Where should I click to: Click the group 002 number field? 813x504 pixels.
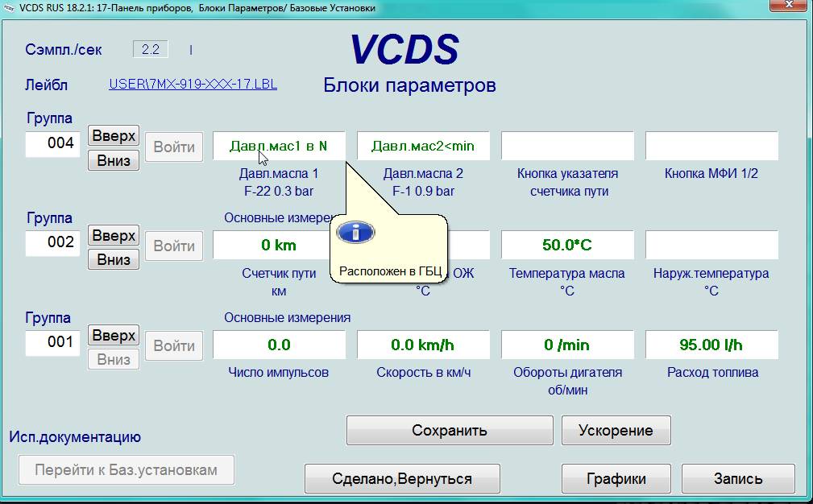pyautogui.click(x=53, y=242)
